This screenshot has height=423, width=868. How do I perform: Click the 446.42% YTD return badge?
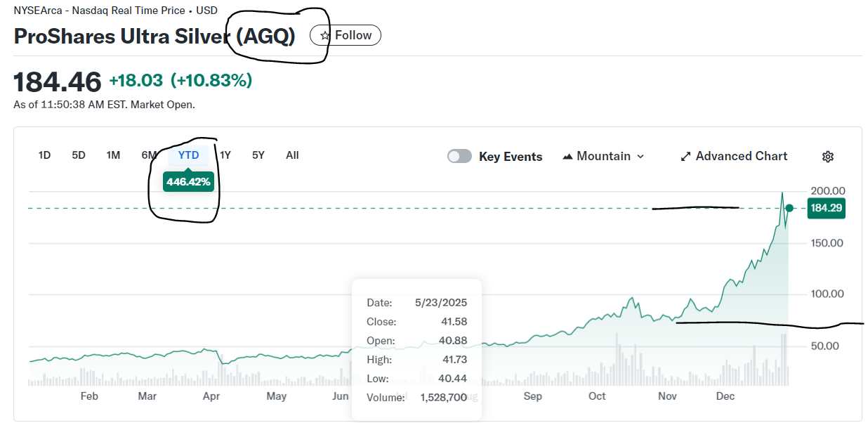point(188,182)
